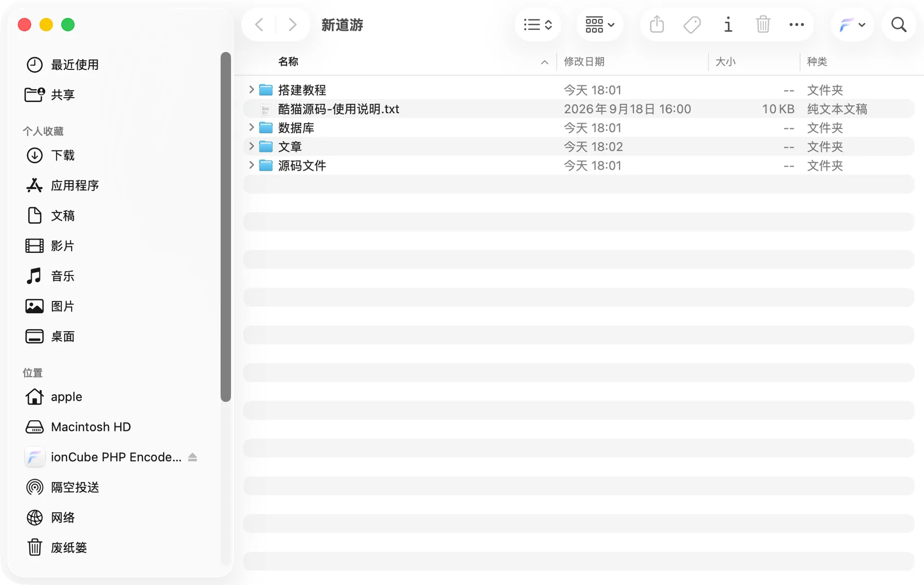
Task: Sort by the 种类 column header
Action: pyautogui.click(x=817, y=62)
